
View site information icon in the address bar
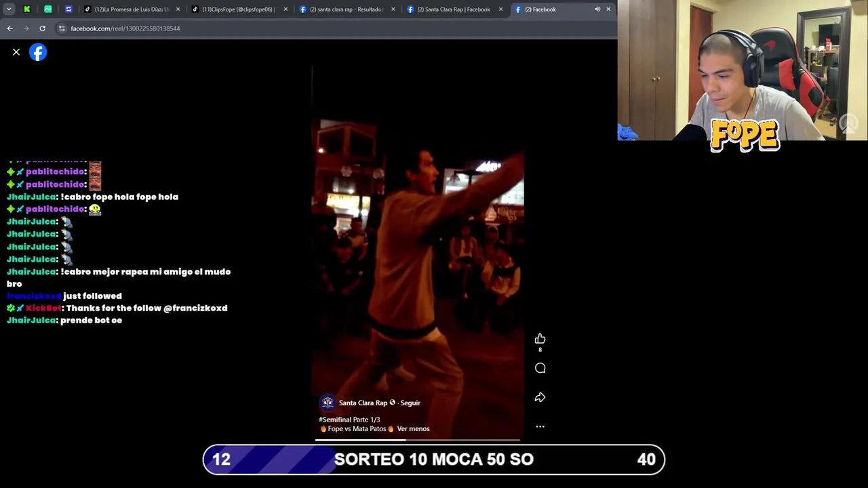pyautogui.click(x=62, y=28)
